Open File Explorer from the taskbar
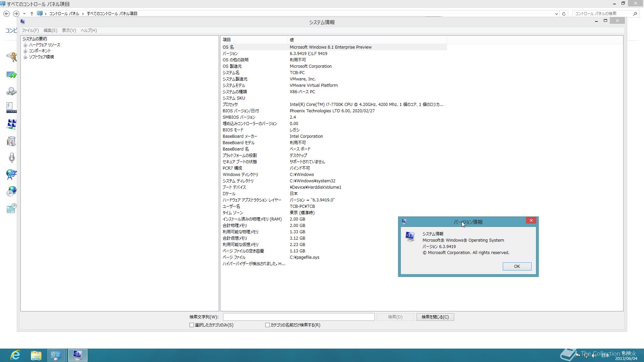This screenshot has height=362, width=644. [x=36, y=355]
